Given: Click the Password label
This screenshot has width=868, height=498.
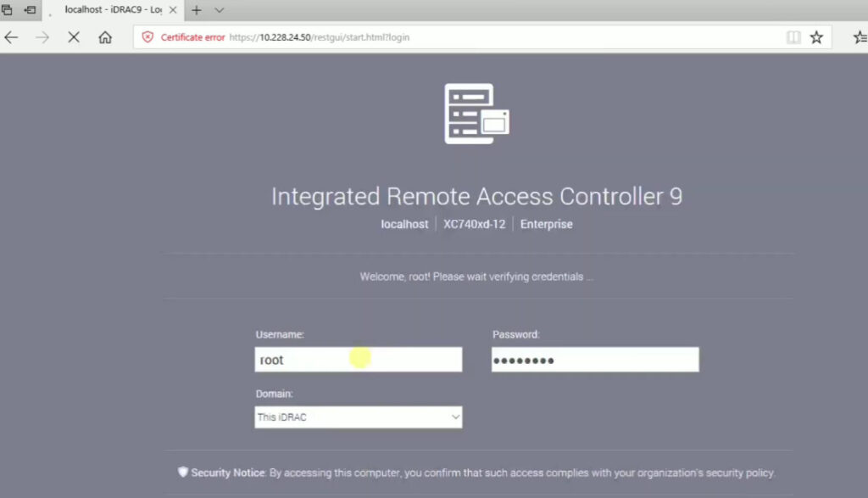Looking at the screenshot, I should [516, 334].
